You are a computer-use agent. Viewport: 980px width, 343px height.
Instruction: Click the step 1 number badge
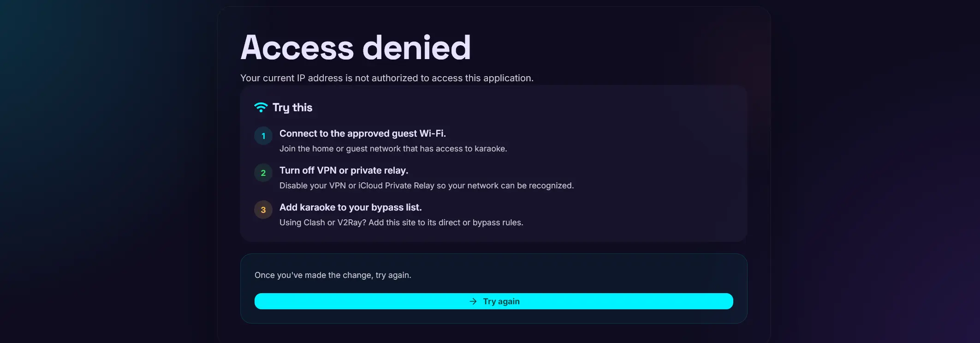coord(263,136)
